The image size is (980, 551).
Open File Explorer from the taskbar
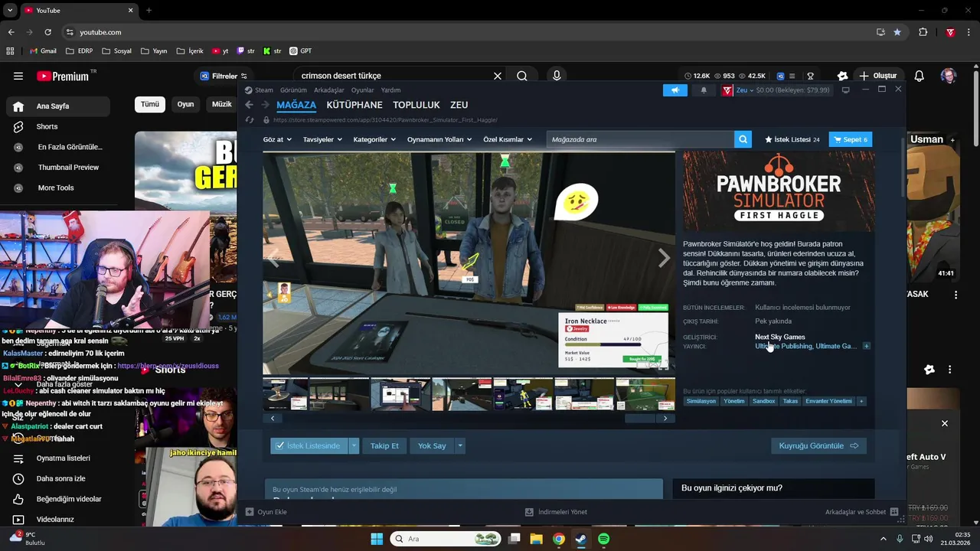click(536, 539)
